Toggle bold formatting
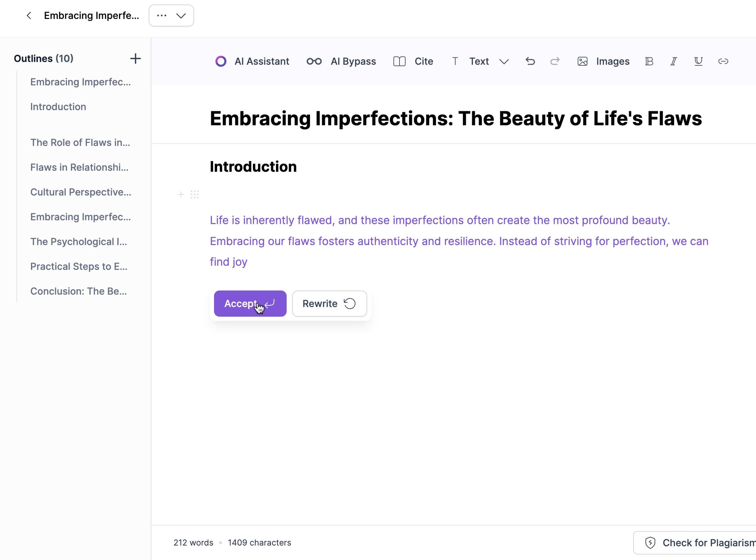756x560 pixels. (x=649, y=61)
